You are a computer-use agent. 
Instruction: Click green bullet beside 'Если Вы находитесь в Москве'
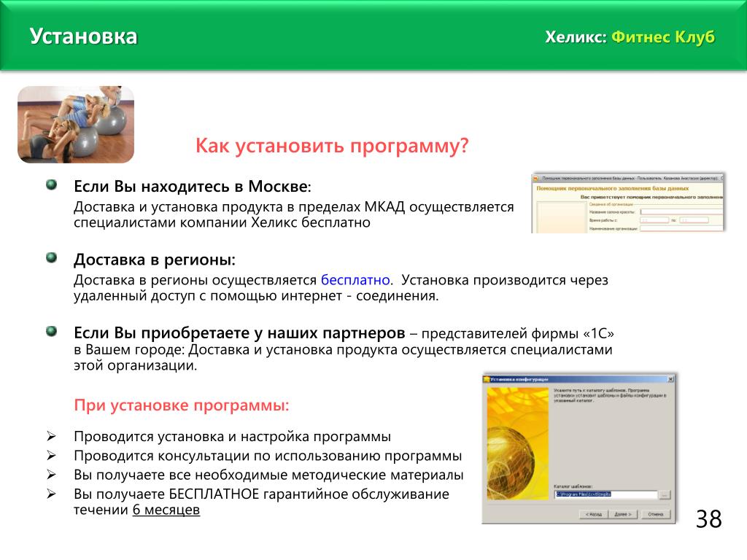coord(52,184)
